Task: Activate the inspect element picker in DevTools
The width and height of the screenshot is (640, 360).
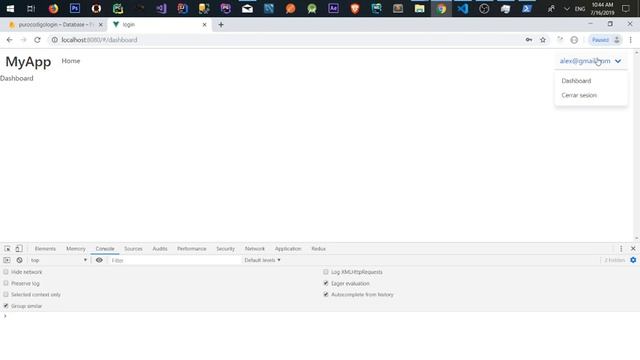Action: (7, 249)
